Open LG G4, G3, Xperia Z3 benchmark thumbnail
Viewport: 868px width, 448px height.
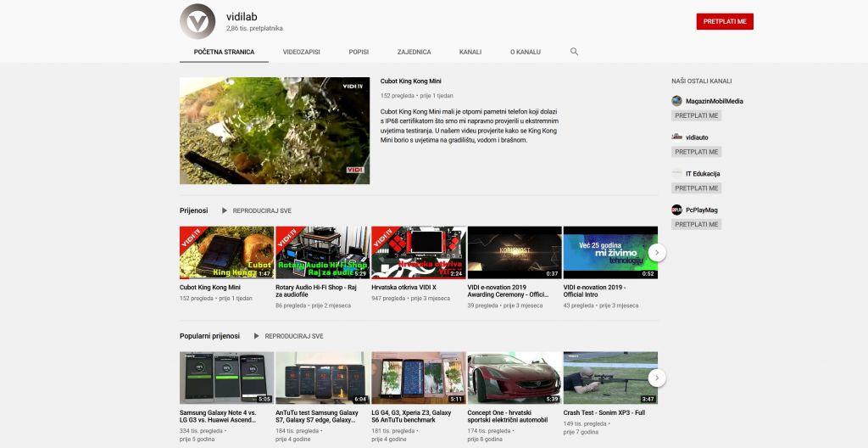coord(419,378)
